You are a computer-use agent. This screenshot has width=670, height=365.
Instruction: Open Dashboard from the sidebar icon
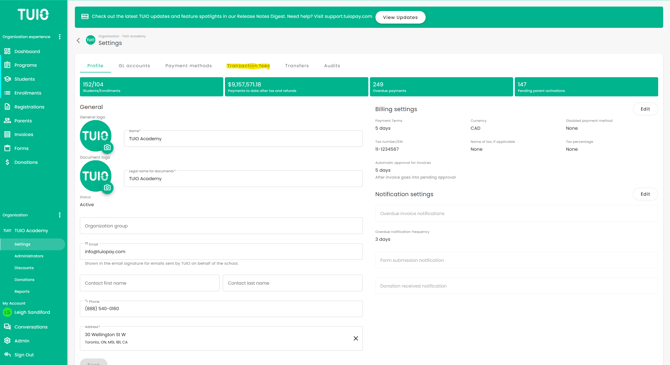pyautogui.click(x=7, y=51)
